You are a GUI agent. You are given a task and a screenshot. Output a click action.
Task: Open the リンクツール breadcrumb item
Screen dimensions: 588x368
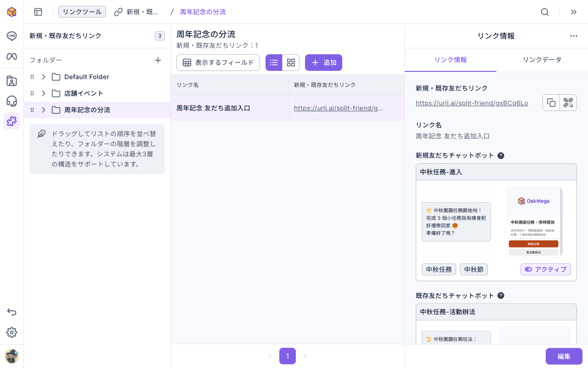(82, 12)
